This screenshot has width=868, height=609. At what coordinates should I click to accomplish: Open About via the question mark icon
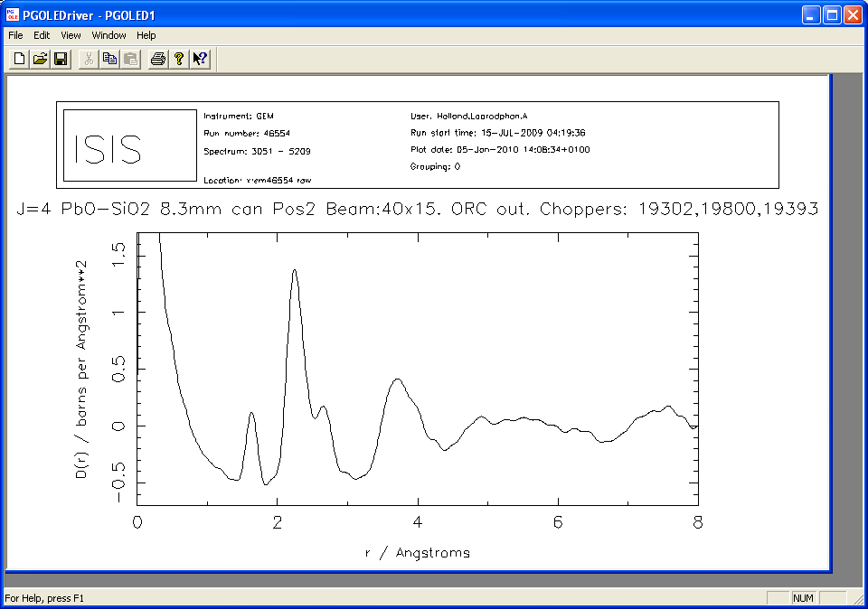tap(179, 59)
